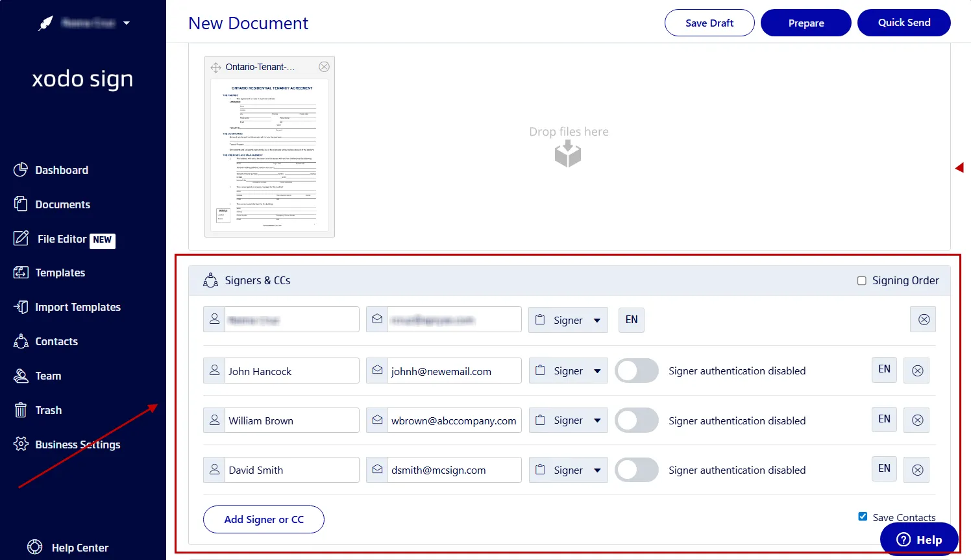971x560 pixels.
Task: Remove David Smith signer row
Action: 917,470
